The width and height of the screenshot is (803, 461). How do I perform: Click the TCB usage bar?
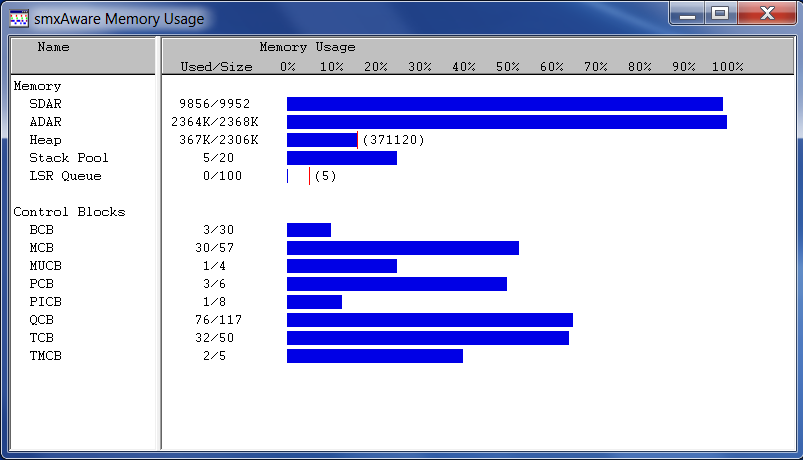point(428,338)
